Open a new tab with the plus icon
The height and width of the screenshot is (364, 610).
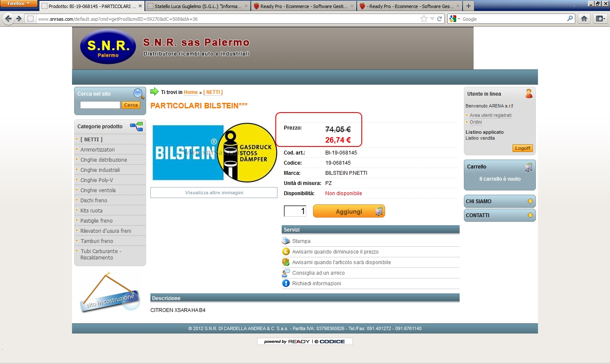click(x=468, y=6)
